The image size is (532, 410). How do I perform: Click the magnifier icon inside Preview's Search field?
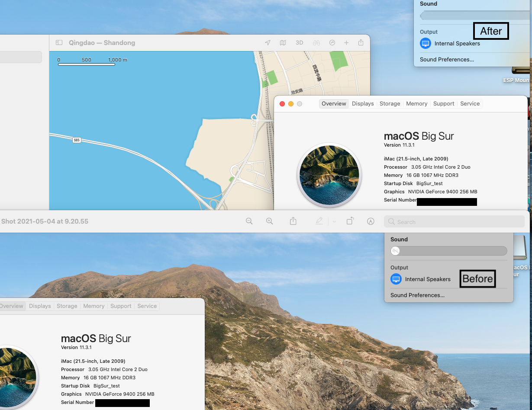point(391,221)
